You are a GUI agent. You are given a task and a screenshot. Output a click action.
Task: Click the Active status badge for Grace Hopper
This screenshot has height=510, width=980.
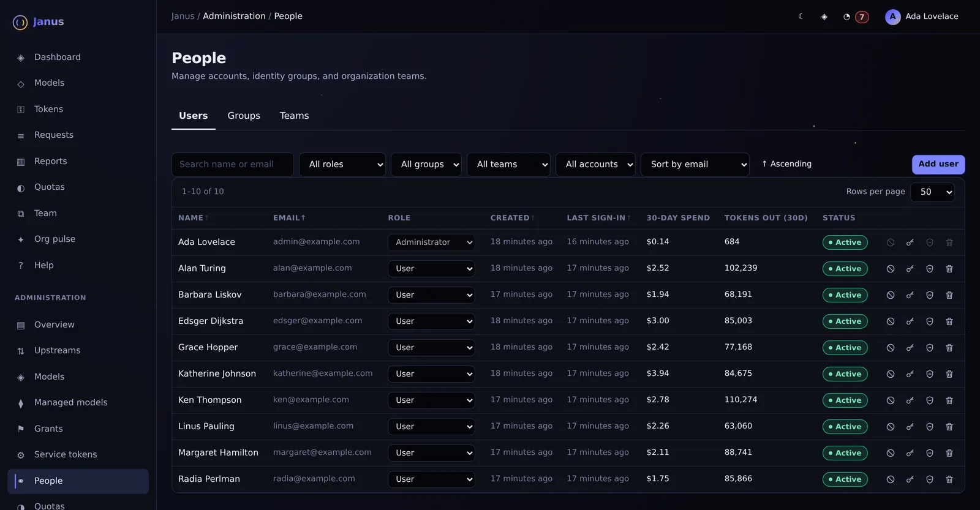(x=845, y=348)
